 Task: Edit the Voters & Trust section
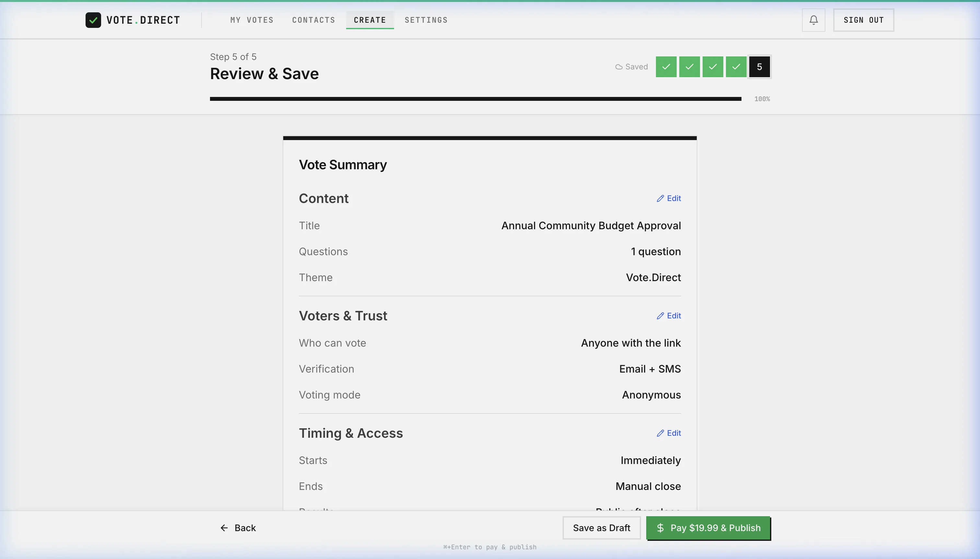click(x=669, y=315)
